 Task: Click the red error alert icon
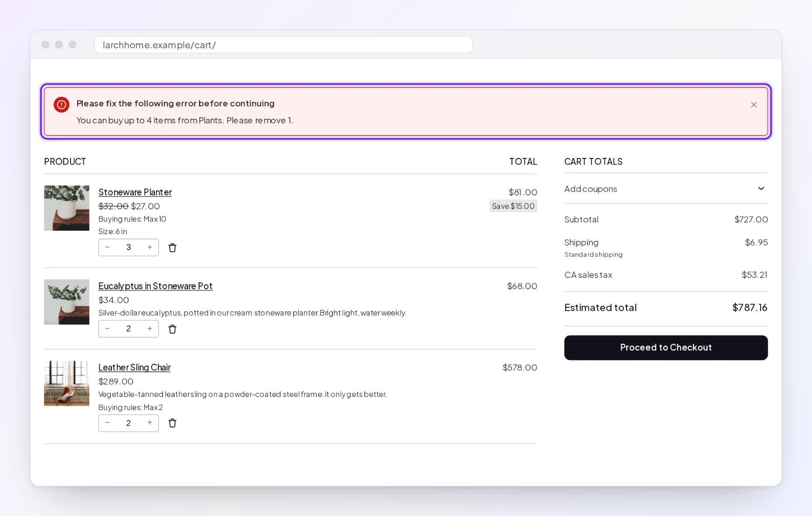pyautogui.click(x=61, y=105)
